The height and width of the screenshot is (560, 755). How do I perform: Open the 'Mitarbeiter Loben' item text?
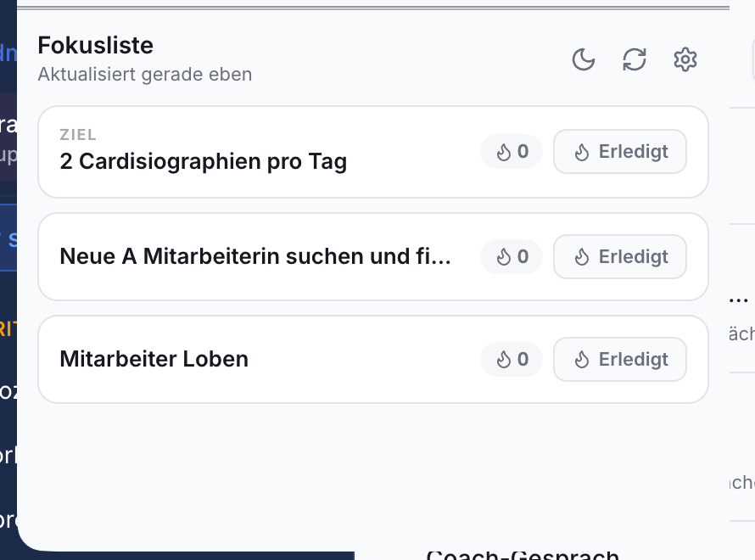[x=154, y=359]
